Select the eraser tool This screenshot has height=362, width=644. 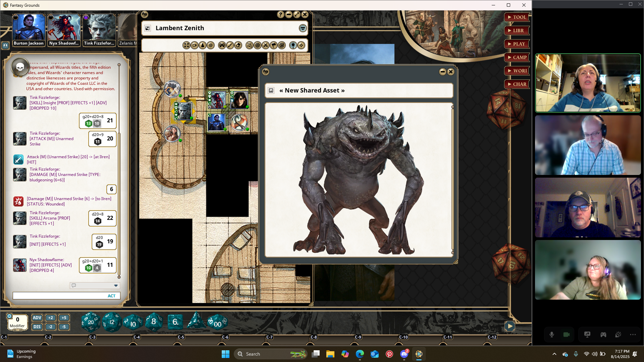238,45
